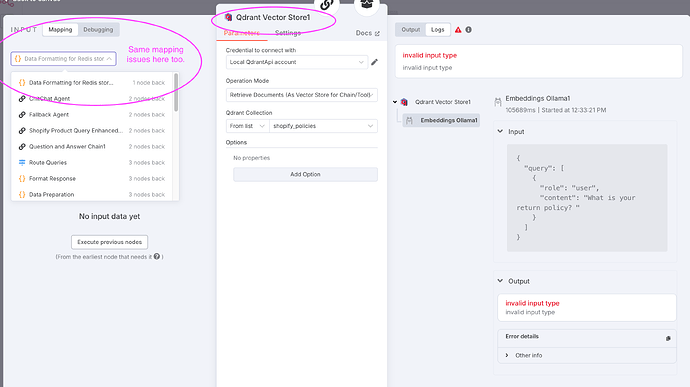Image resolution: width=690 pixels, height=387 pixels.
Task: Open the Docs link
Action: [367, 33]
